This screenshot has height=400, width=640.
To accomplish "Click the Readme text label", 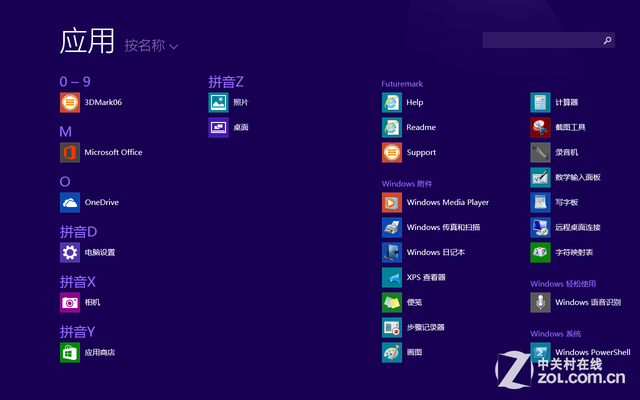I will [x=421, y=127].
